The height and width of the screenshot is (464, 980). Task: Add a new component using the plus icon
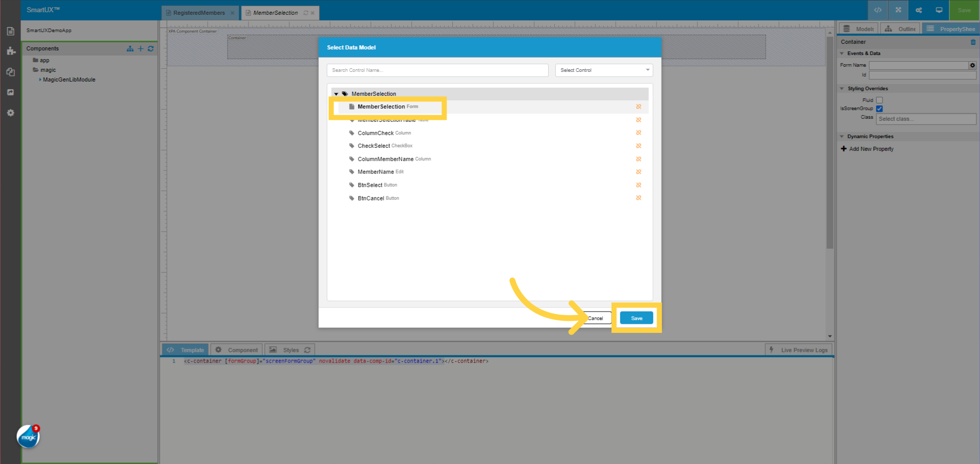(x=141, y=48)
